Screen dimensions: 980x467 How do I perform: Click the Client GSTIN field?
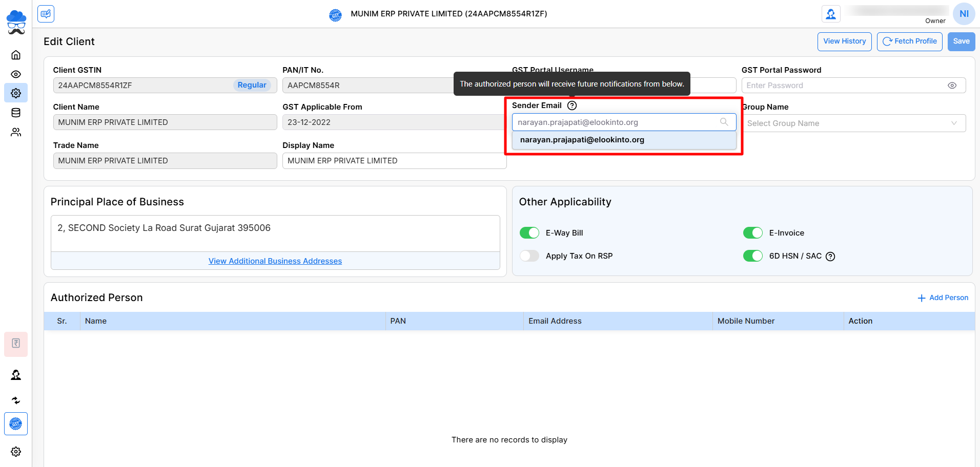point(165,86)
